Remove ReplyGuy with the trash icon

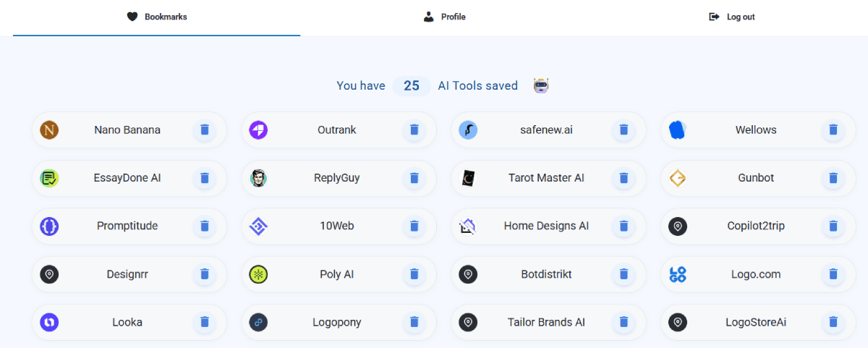tap(414, 178)
